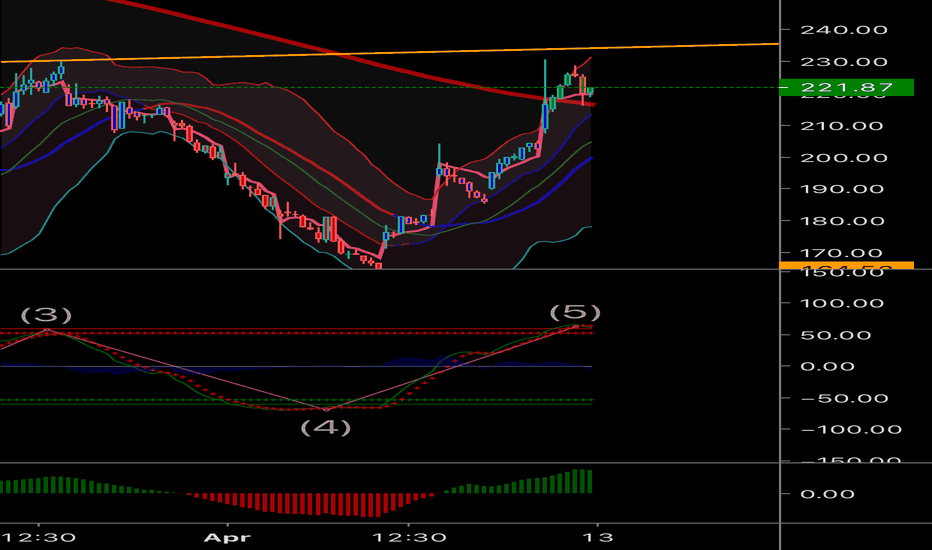Image resolution: width=932 pixels, height=550 pixels.
Task: Select the 210.00 price axis label
Action: pyautogui.click(x=844, y=126)
